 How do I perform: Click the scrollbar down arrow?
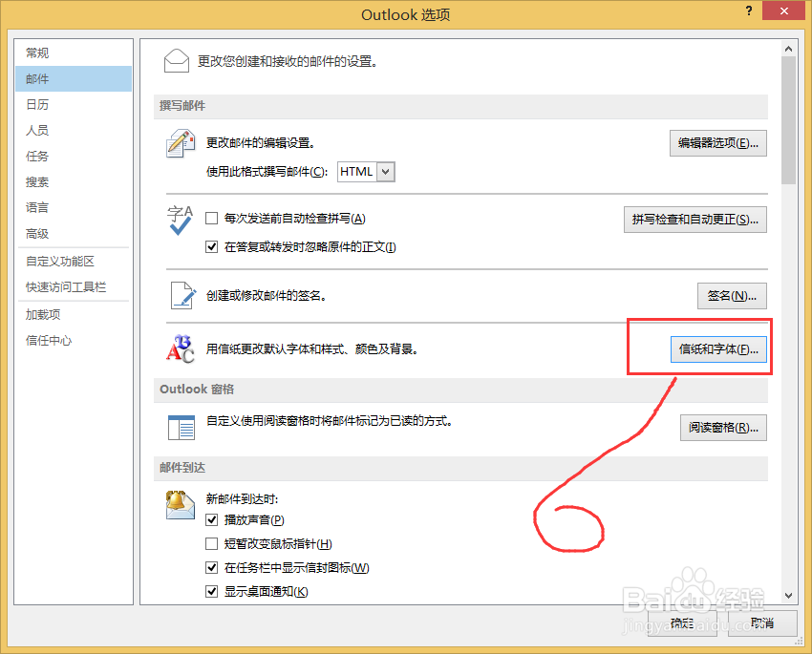[x=788, y=596]
